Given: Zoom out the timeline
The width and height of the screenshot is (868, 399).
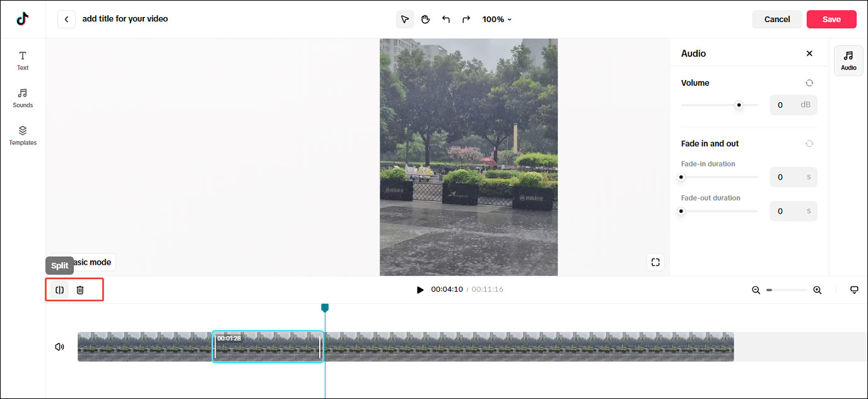Looking at the screenshot, I should 756,290.
